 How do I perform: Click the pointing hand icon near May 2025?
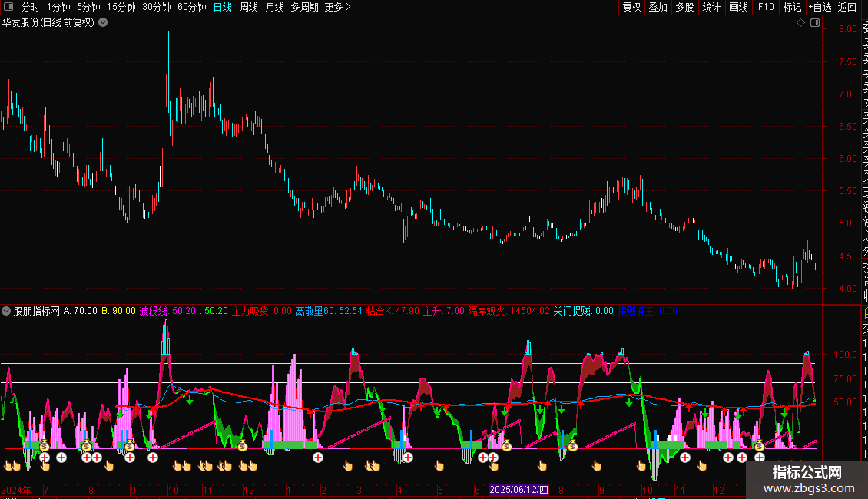pyautogui.click(x=439, y=466)
